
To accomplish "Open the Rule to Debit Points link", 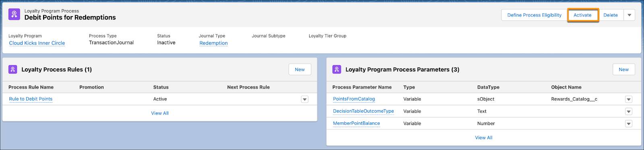I will 31,99.
